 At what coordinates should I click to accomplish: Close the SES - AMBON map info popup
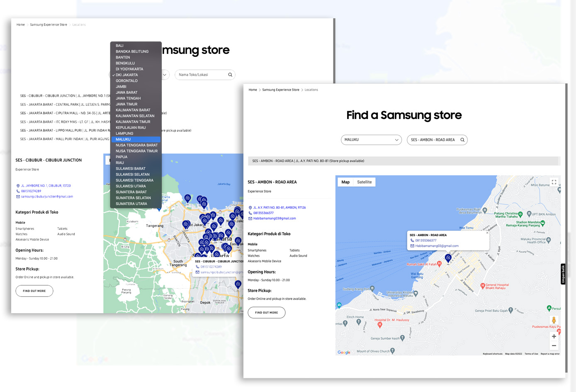tap(487, 233)
